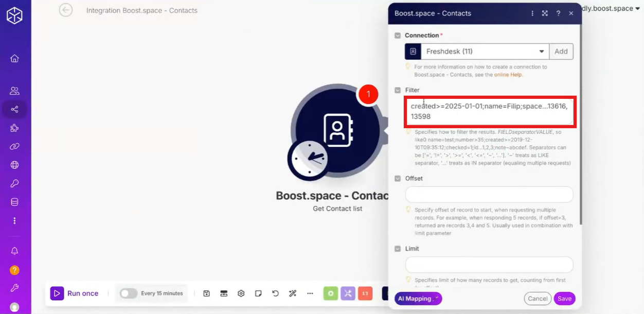
Task: Select the Boost.space Contacts module on canvas
Action: point(337,130)
